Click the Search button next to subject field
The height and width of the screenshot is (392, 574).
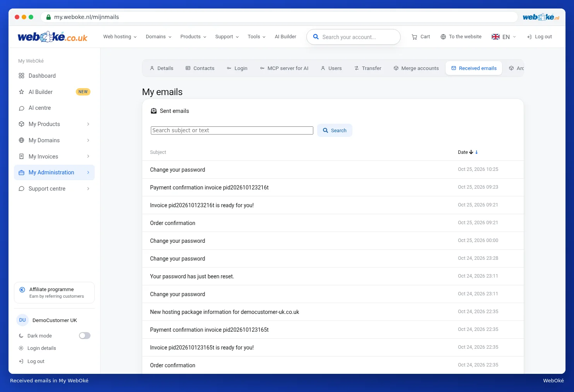tap(335, 130)
